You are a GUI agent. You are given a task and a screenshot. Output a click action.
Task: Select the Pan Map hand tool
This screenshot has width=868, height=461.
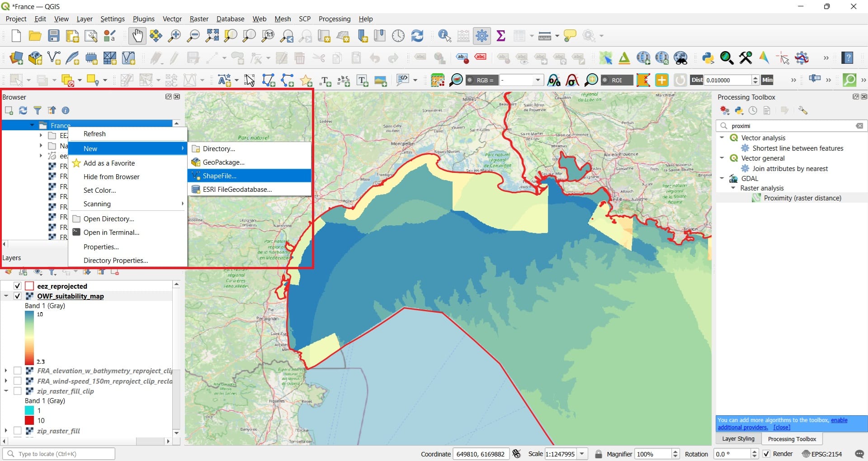click(x=137, y=36)
